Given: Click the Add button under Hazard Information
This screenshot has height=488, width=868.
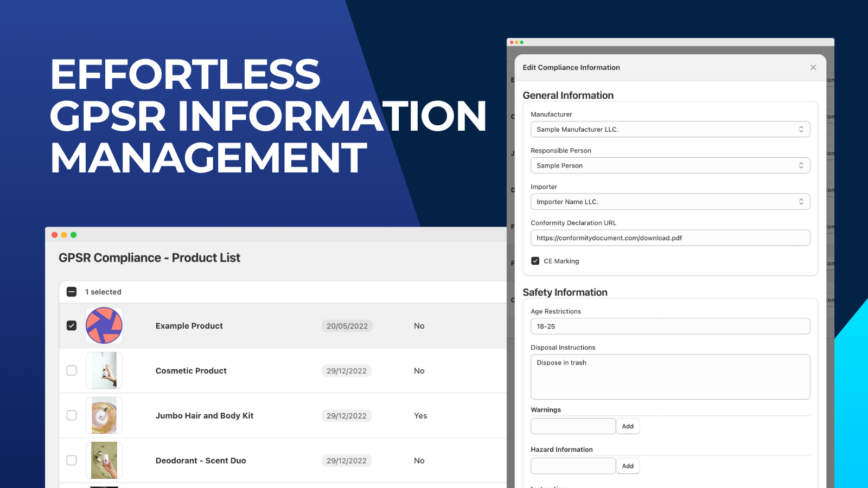Looking at the screenshot, I should [628, 466].
